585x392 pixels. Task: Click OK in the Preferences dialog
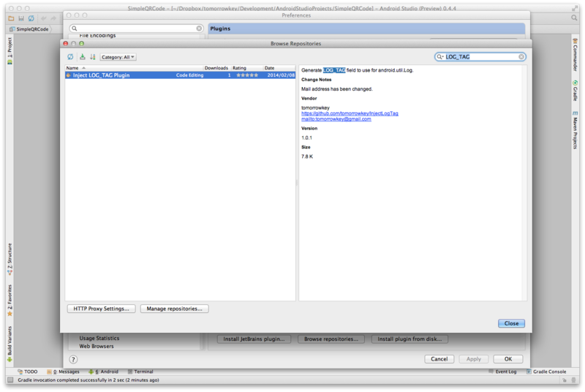coord(507,359)
